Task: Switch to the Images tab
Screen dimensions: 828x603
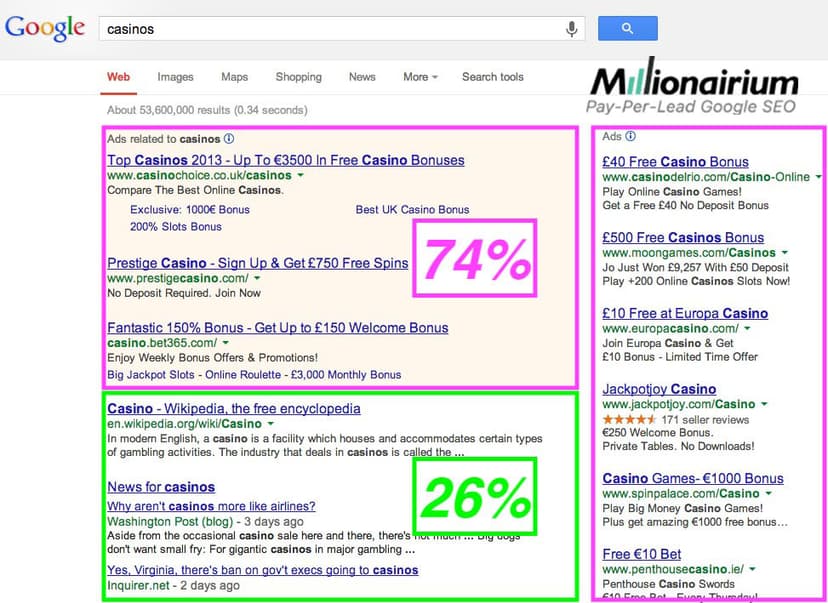Action: (x=175, y=77)
